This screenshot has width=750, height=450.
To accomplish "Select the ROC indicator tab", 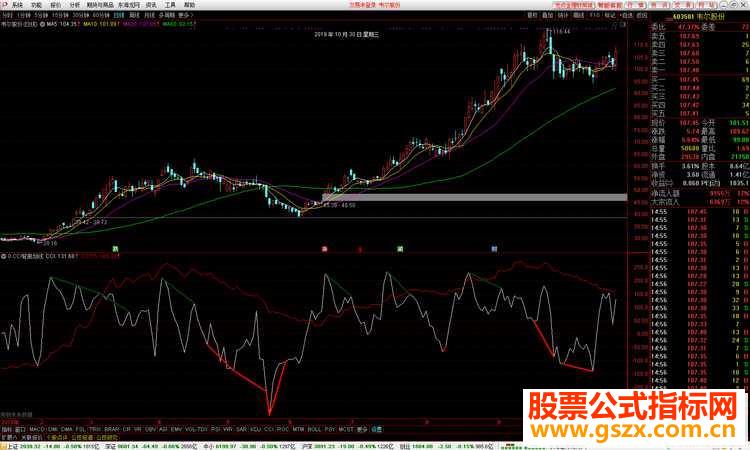I will pyautogui.click(x=283, y=429).
